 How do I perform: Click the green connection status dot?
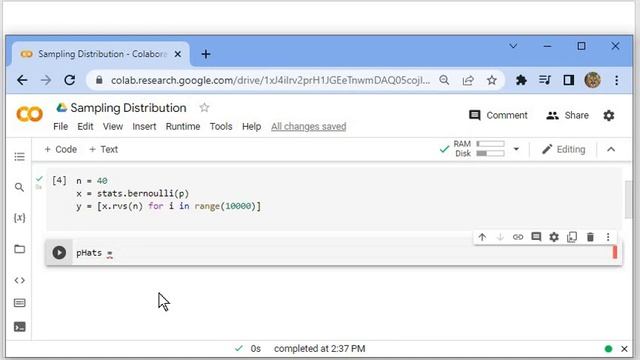[608, 349]
